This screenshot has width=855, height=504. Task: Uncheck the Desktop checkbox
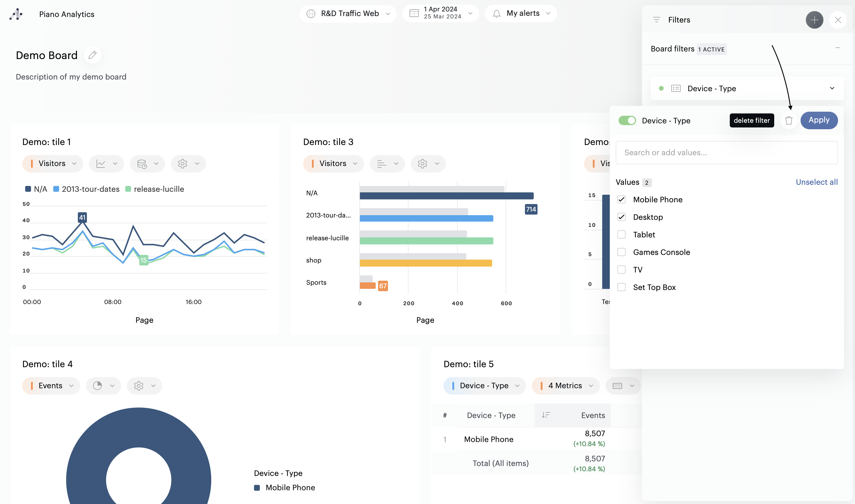click(621, 217)
